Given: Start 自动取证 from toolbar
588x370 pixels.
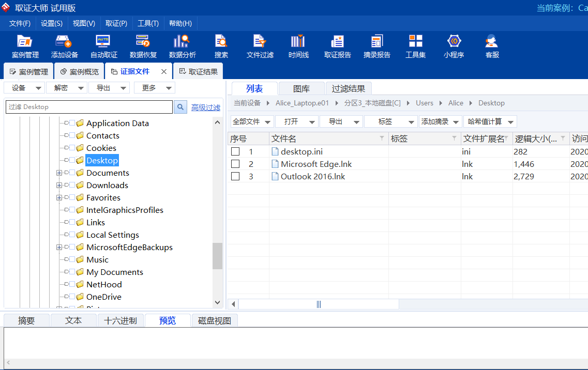Looking at the screenshot, I should coord(103,46).
